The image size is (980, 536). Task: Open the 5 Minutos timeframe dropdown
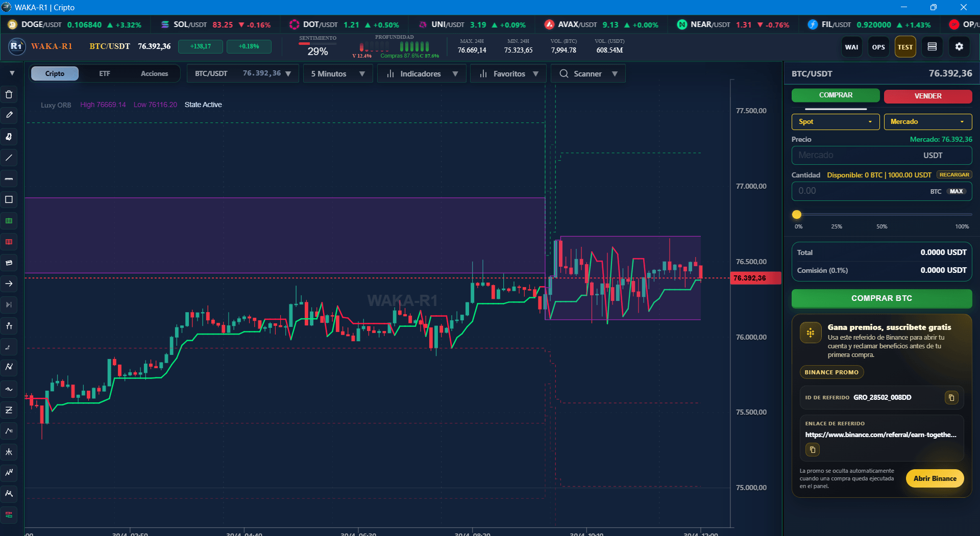pos(338,73)
